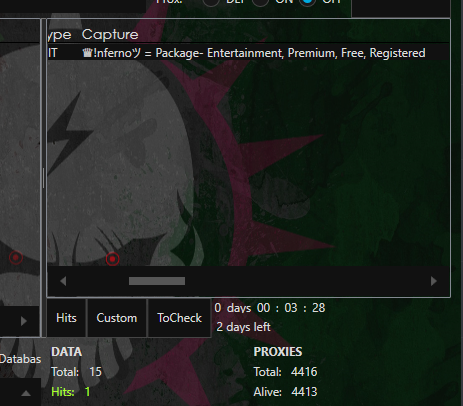Click the horizontal scrollbar right arrow
Image resolution: width=463 pixels, height=406 pixels.
pyautogui.click(x=434, y=281)
